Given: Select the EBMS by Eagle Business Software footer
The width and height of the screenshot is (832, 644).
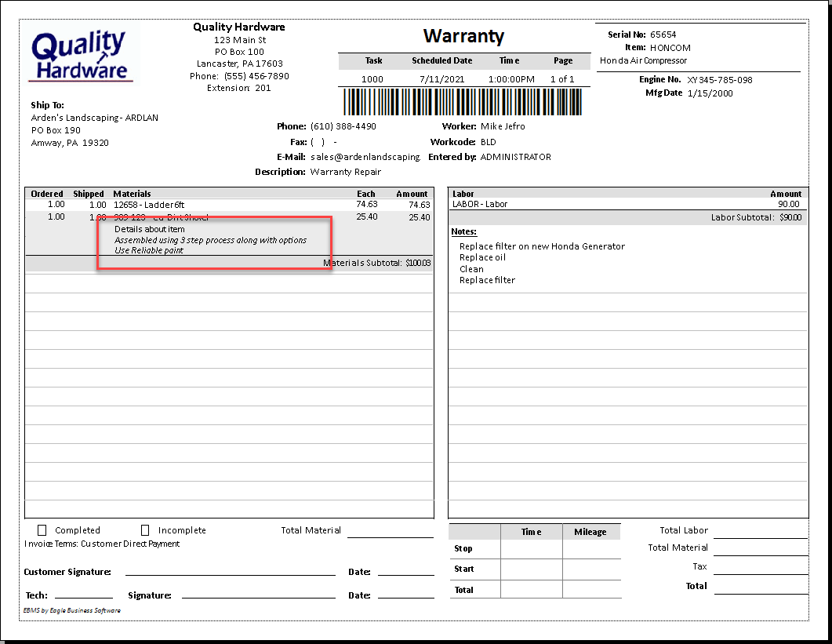Looking at the screenshot, I should click(x=72, y=610).
